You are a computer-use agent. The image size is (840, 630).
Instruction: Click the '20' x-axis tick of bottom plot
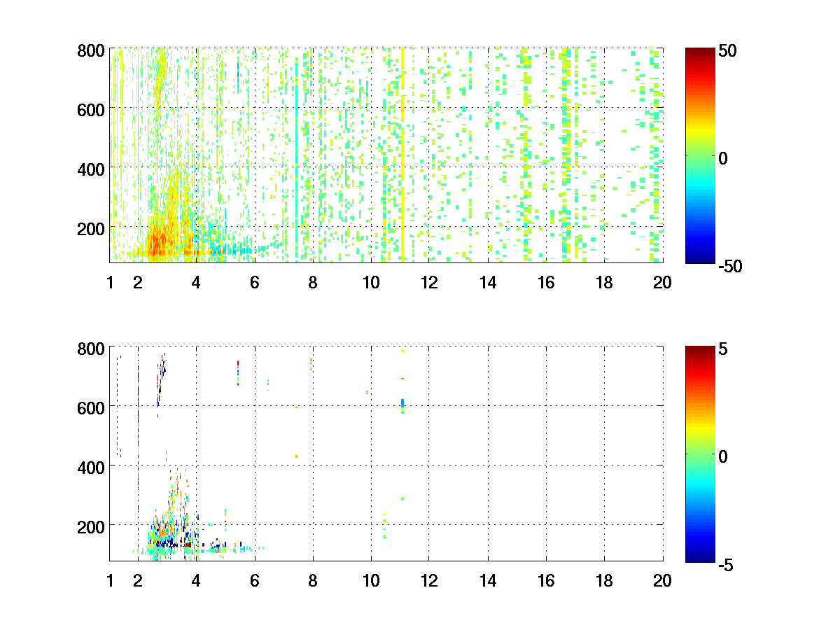(x=662, y=580)
